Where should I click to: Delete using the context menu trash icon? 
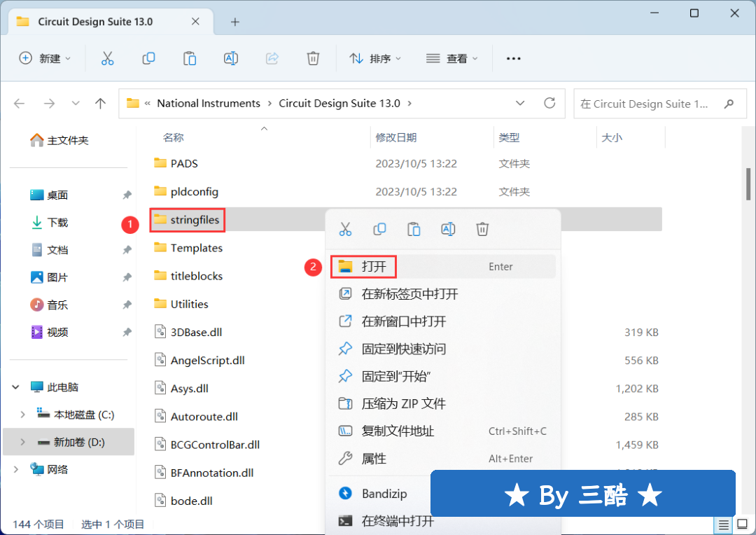click(x=482, y=229)
